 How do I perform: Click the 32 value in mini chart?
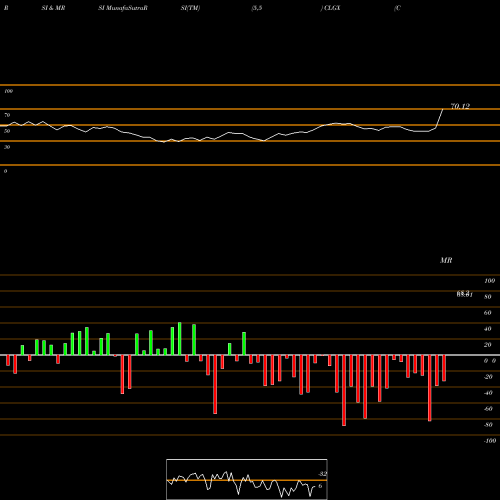[322, 474]
